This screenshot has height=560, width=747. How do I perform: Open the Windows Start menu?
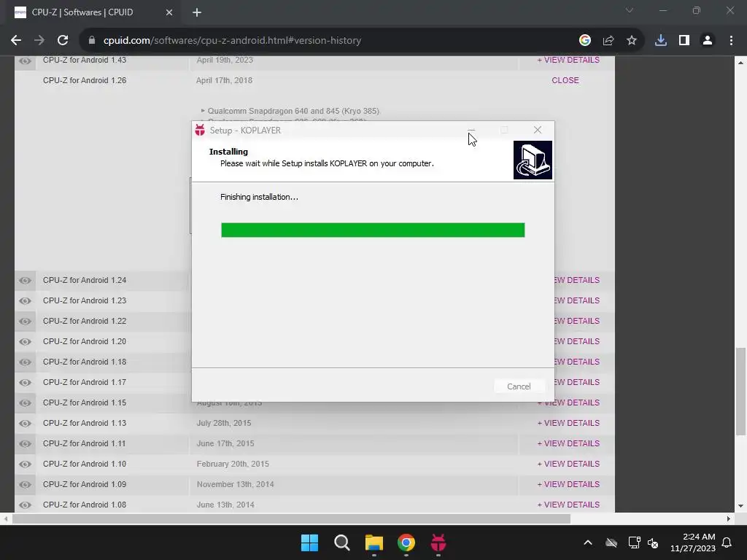coord(309,542)
